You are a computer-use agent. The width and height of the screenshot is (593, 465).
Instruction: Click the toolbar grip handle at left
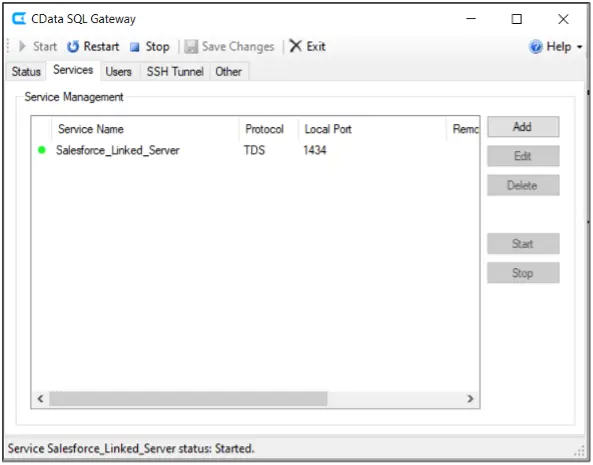[8, 46]
